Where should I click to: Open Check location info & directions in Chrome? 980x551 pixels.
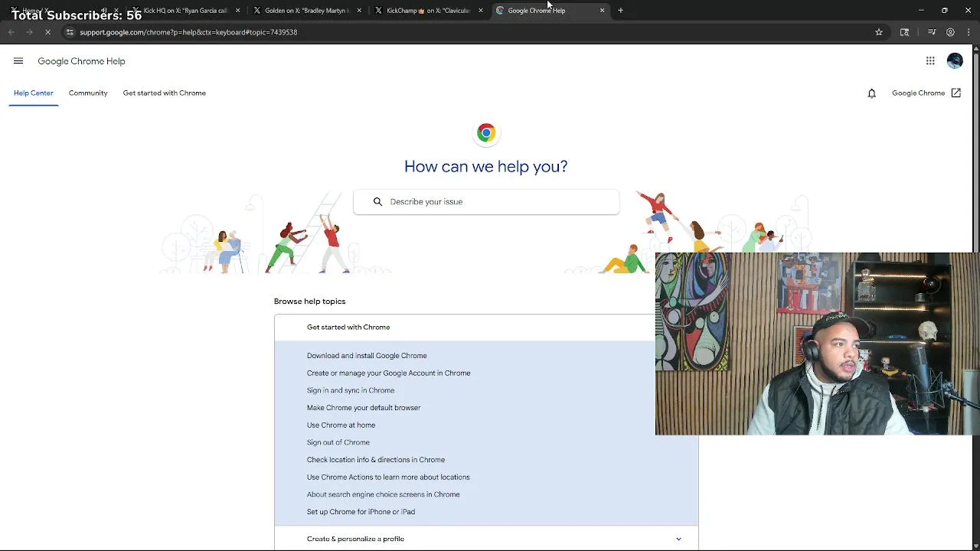tap(376, 460)
